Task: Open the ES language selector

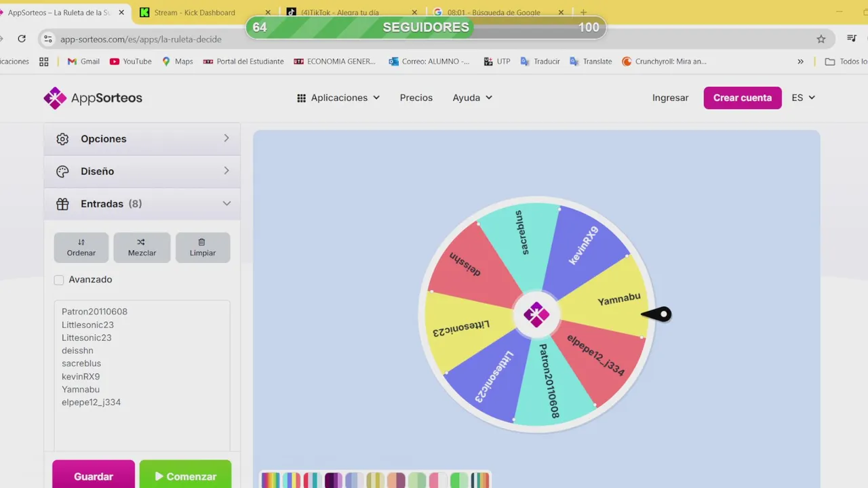Action: coord(804,98)
